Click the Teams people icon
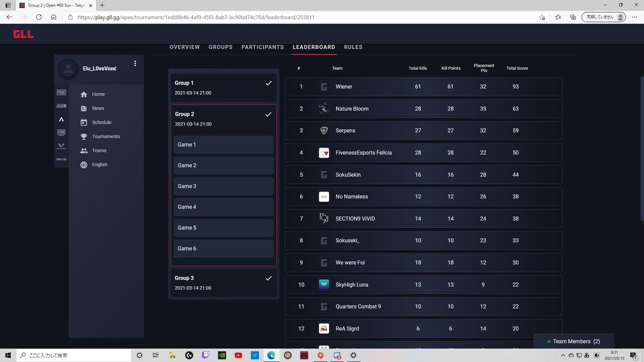This screenshot has height=362, width=644. click(x=84, y=151)
